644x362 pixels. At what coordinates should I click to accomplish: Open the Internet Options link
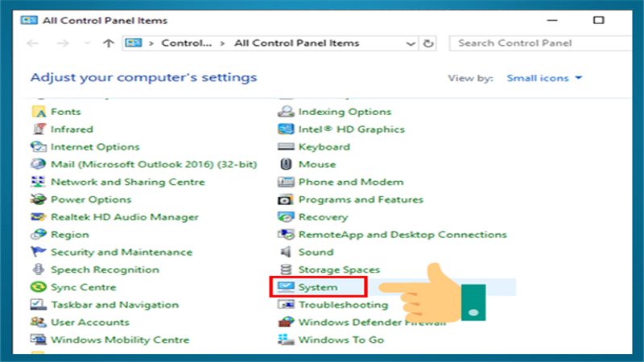(95, 147)
